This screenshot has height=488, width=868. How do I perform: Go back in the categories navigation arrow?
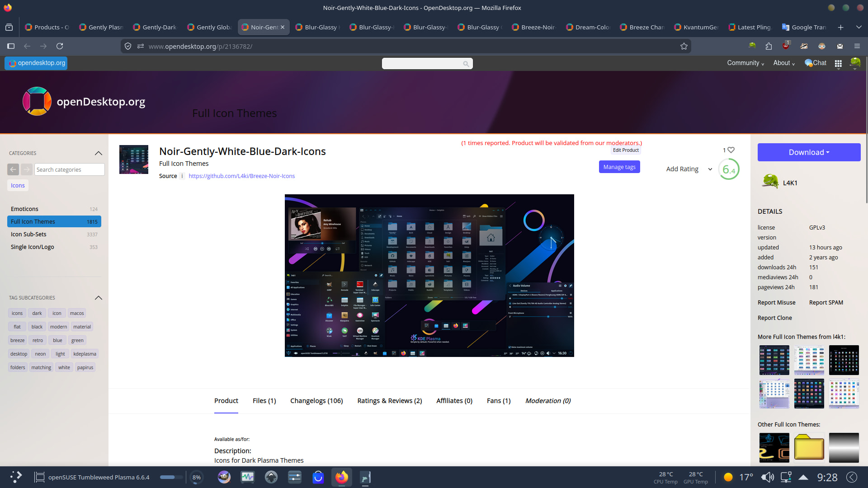pyautogui.click(x=13, y=169)
